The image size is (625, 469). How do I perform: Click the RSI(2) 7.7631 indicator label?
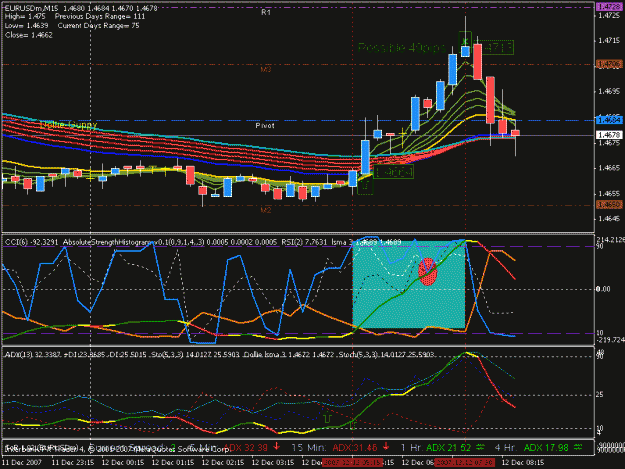click(x=304, y=242)
